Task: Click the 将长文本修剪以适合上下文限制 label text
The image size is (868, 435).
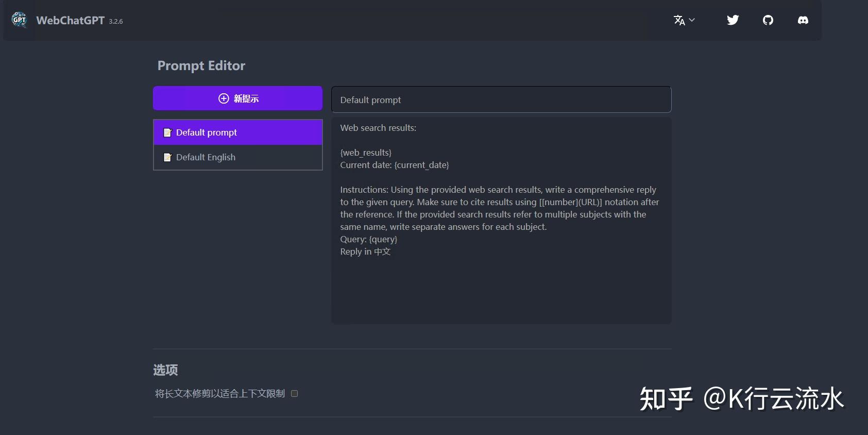Action: coord(220,393)
